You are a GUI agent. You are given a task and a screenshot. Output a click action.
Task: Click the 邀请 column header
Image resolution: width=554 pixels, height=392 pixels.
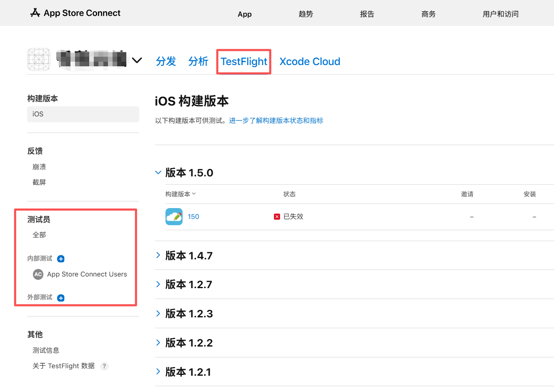point(467,194)
